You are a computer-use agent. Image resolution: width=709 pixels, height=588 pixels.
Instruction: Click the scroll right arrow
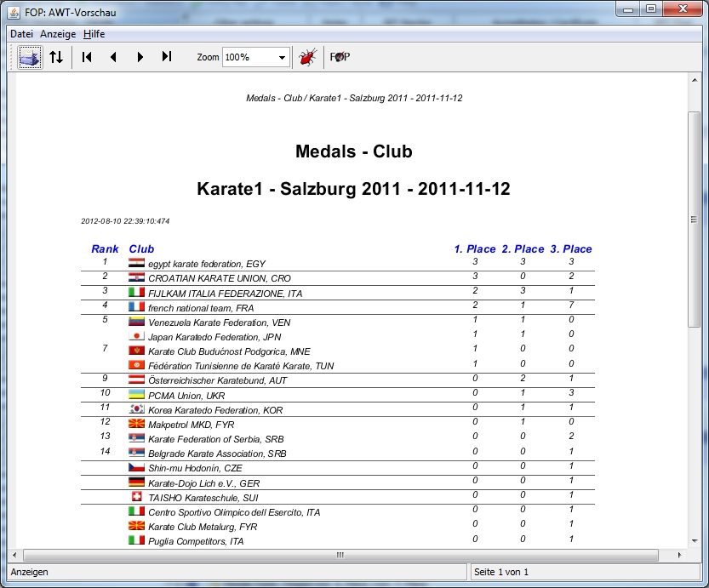[x=679, y=555]
